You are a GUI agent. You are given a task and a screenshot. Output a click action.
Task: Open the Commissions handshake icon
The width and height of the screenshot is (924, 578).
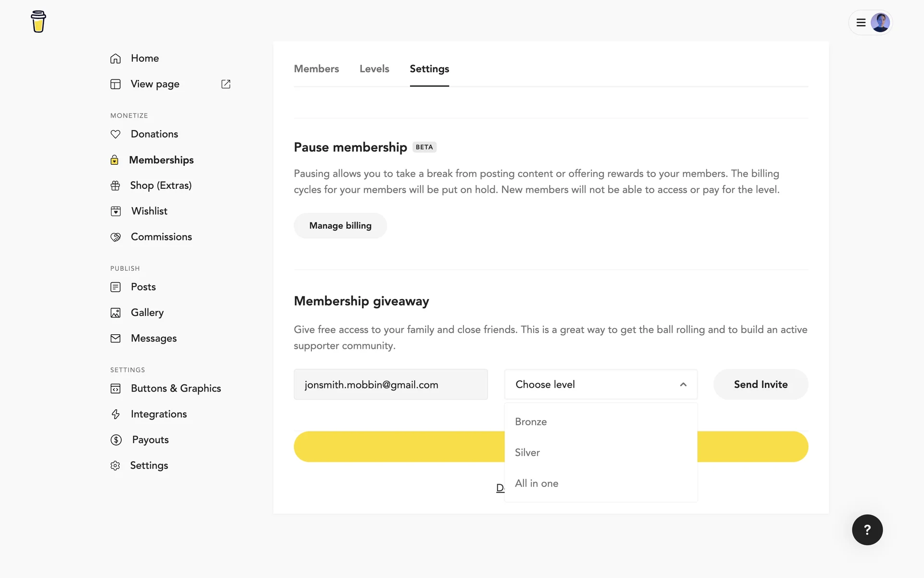[115, 237]
